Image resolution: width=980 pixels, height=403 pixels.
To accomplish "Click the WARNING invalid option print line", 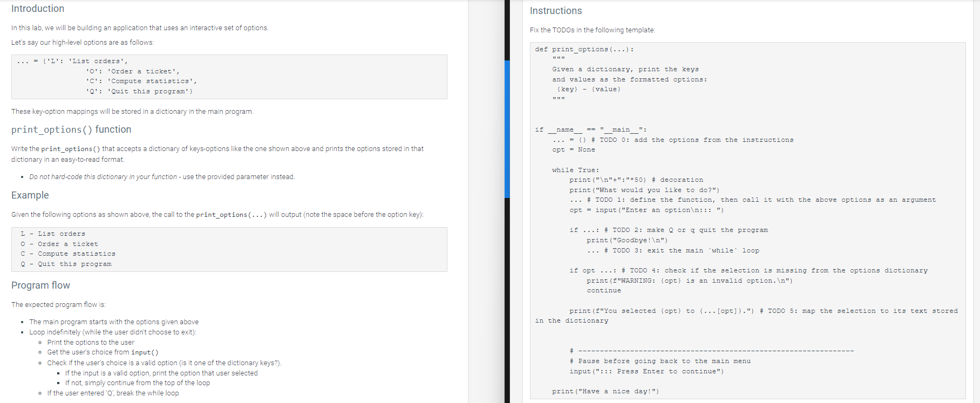I will [690, 281].
